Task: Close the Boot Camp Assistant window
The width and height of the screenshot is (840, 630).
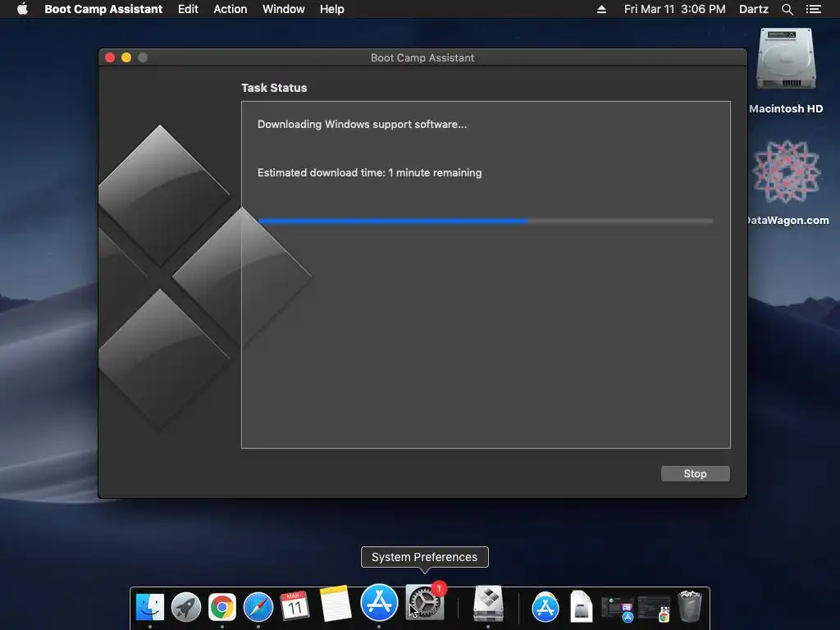Action: pos(110,57)
